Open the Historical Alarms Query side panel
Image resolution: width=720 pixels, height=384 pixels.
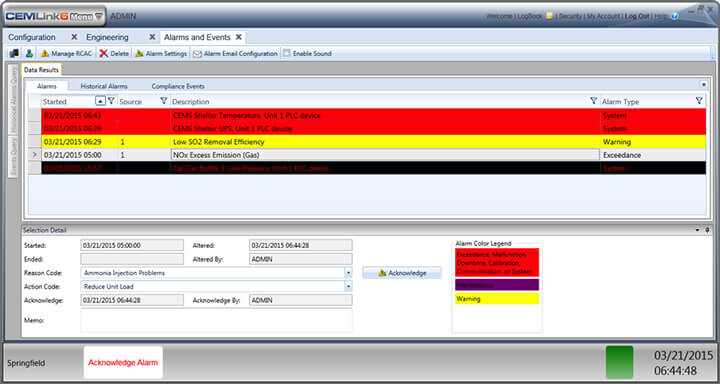pos(14,100)
